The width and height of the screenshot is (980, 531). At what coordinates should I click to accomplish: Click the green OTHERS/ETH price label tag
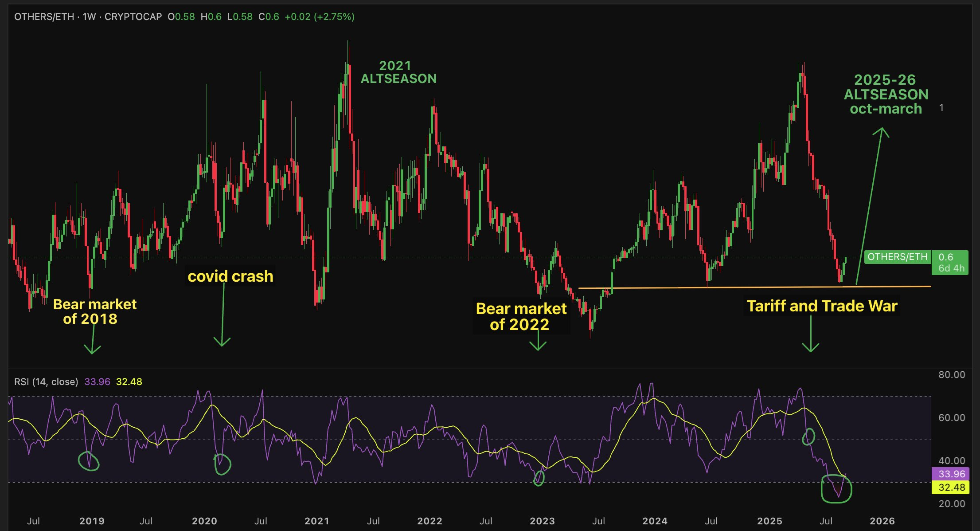[x=897, y=257]
